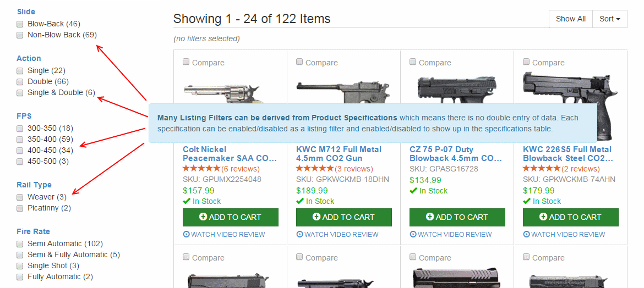Viewport: 644px width, 288px height.
Task: Watch video review for CZ 75 P-07
Action: (x=451, y=235)
